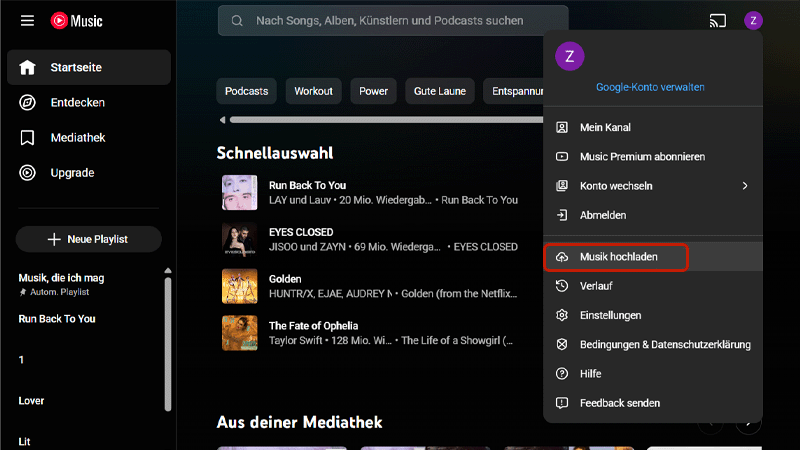
Task: Click The Fate of Ophelia song title
Action: (313, 326)
